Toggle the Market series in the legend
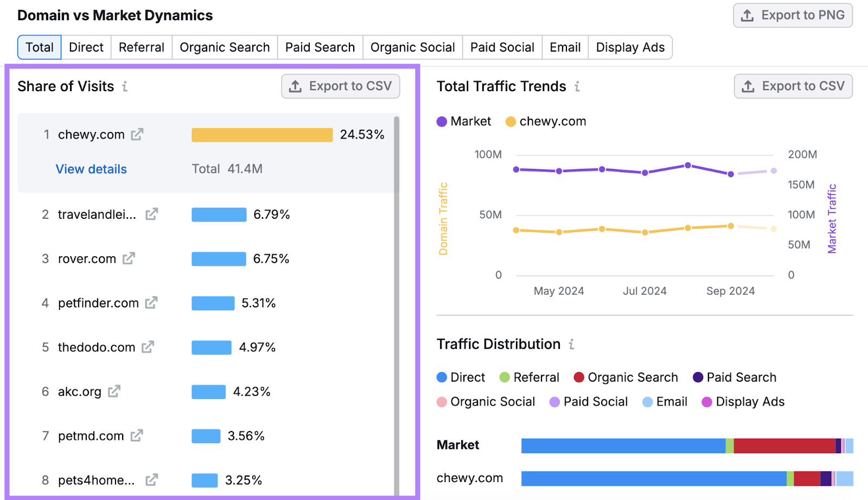Image resolution: width=868 pixels, height=500 pixels. coord(464,121)
